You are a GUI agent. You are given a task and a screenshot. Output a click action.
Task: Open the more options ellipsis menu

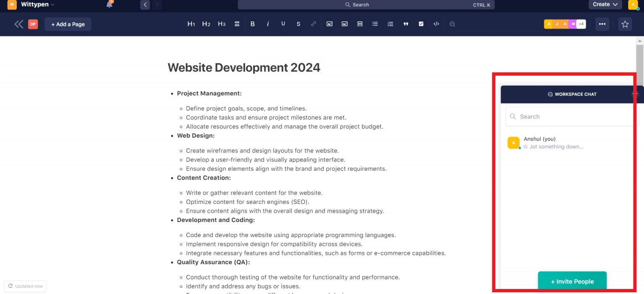(x=602, y=24)
